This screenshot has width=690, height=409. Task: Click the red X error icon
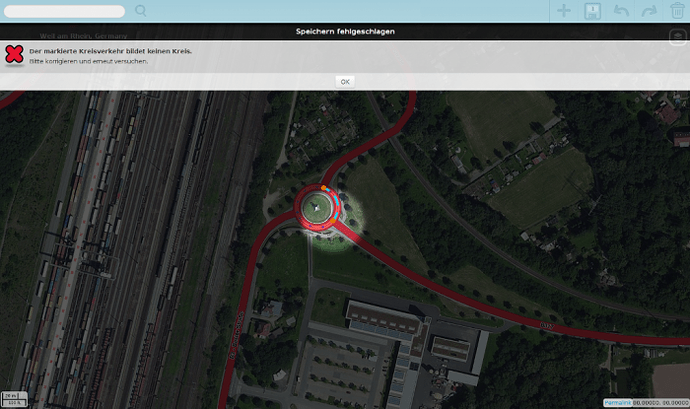pos(14,55)
